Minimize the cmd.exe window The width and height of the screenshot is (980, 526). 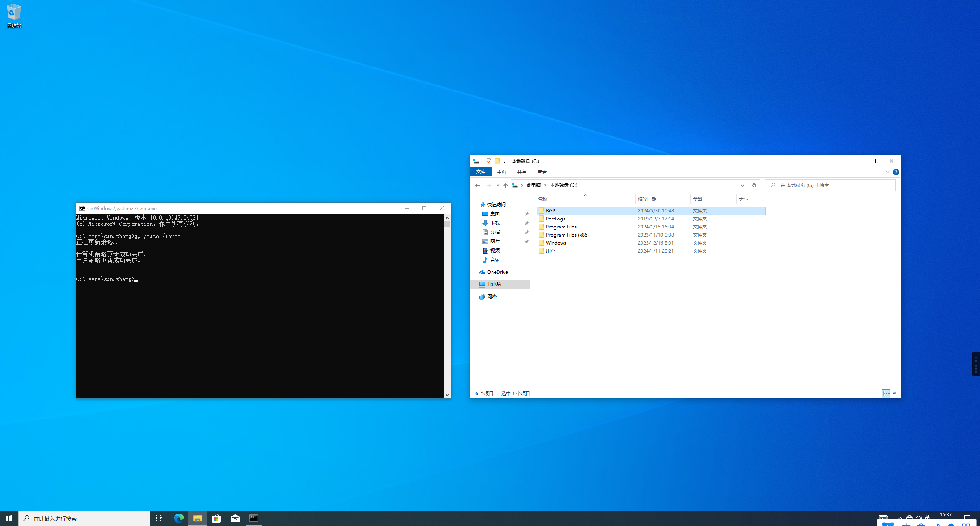pos(407,209)
